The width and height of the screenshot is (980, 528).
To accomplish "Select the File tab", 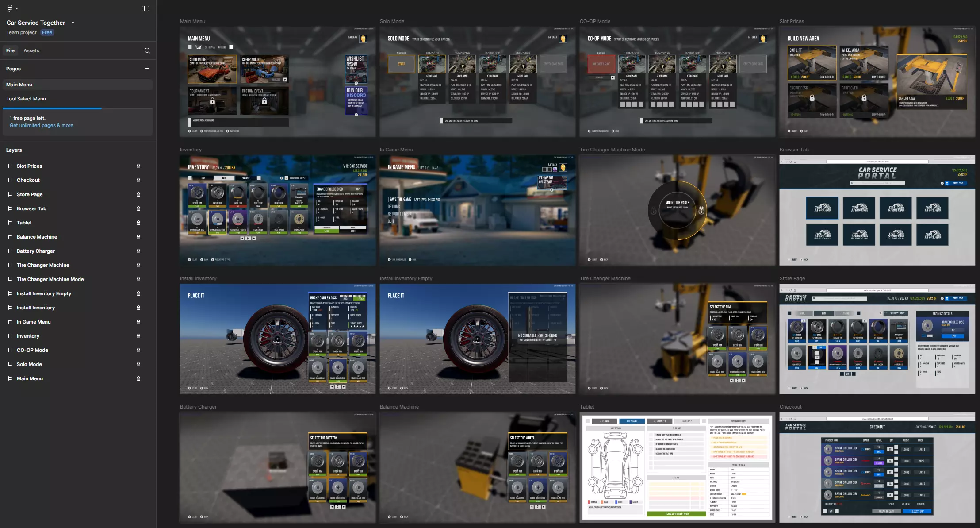I will pyautogui.click(x=10, y=50).
